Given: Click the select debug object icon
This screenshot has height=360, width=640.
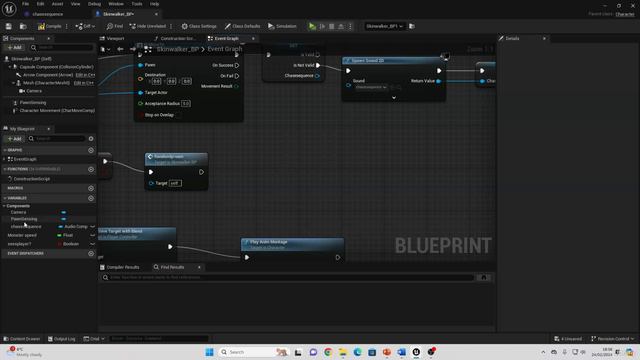Looking at the screenshot, I should [x=412, y=26].
